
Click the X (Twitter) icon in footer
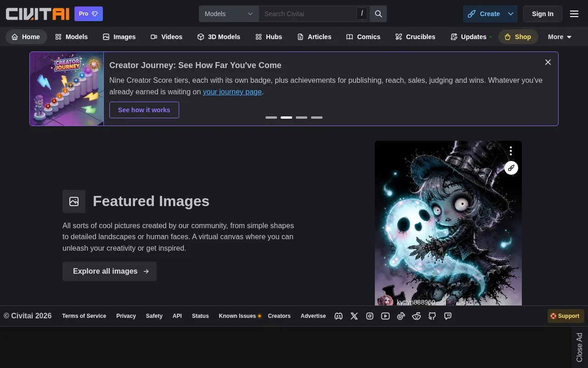tap(354, 316)
